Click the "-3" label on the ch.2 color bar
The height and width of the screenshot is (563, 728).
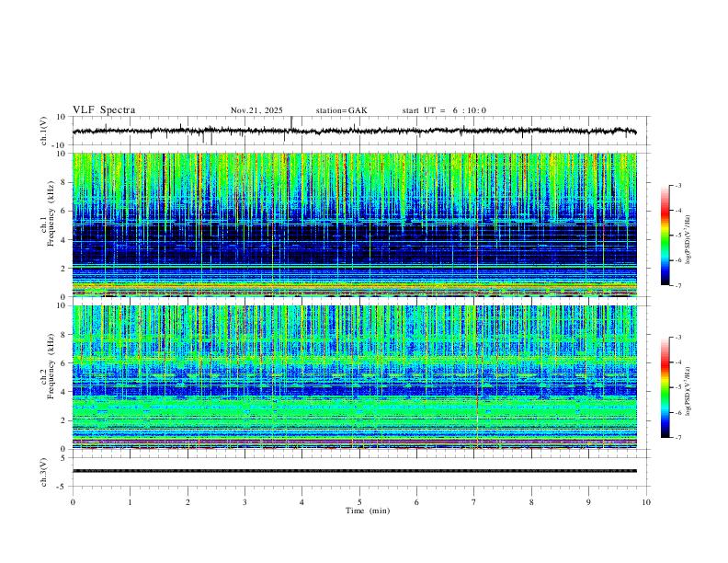tap(677, 338)
